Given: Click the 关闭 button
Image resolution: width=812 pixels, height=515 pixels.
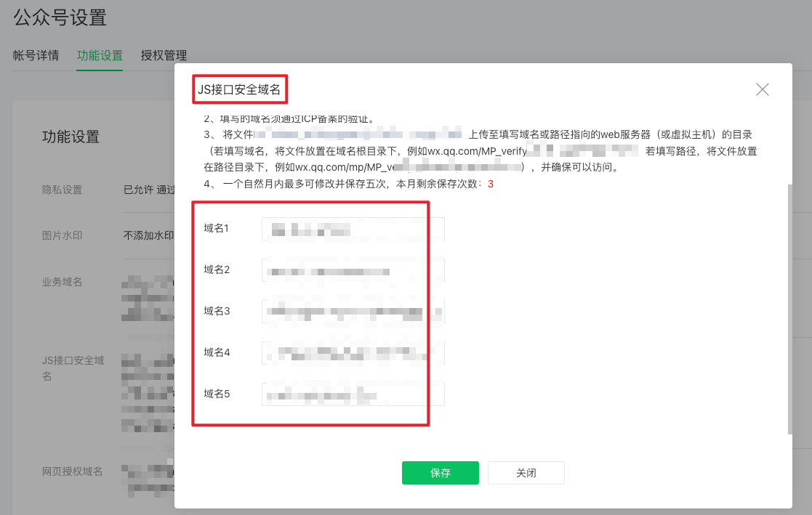Looking at the screenshot, I should click(526, 473).
